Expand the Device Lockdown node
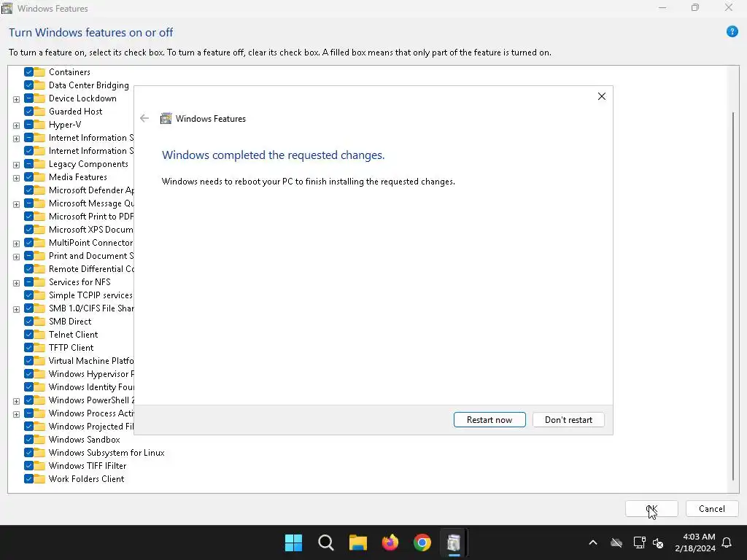This screenshot has width=747, height=560. point(16,99)
